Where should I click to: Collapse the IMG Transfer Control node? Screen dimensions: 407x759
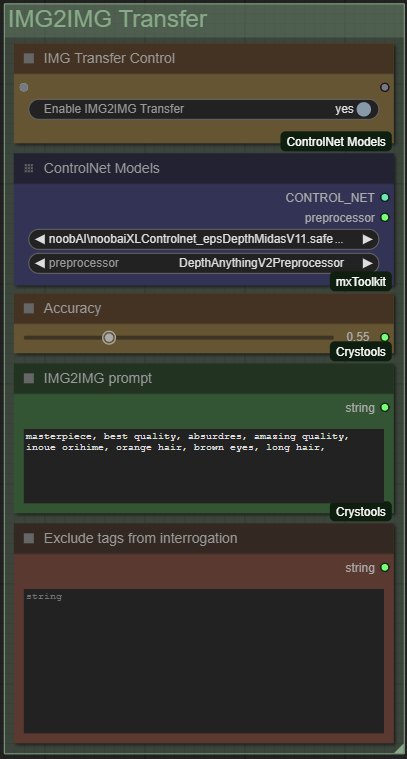click(29, 59)
